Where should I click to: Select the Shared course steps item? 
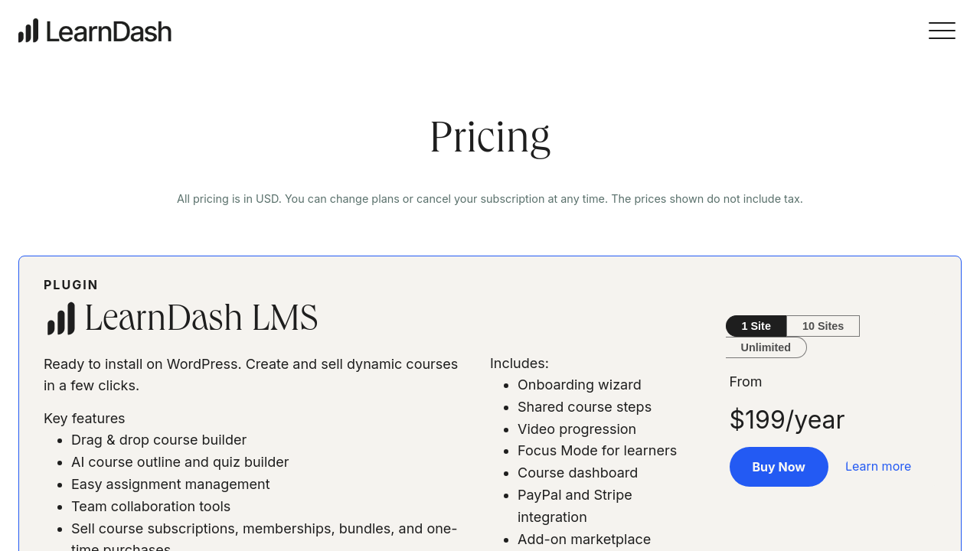(584, 407)
